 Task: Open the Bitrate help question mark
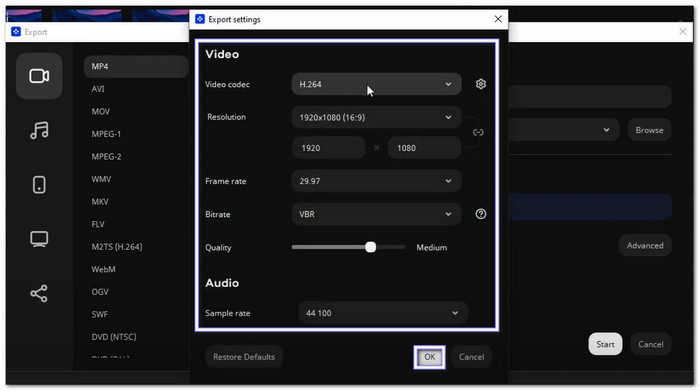coord(481,214)
